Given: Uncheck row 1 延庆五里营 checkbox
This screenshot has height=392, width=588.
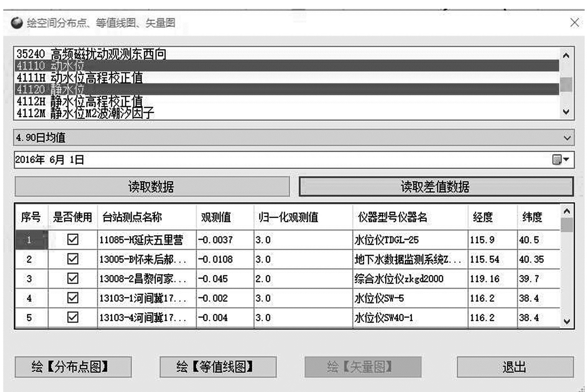Looking at the screenshot, I should tap(73, 239).
